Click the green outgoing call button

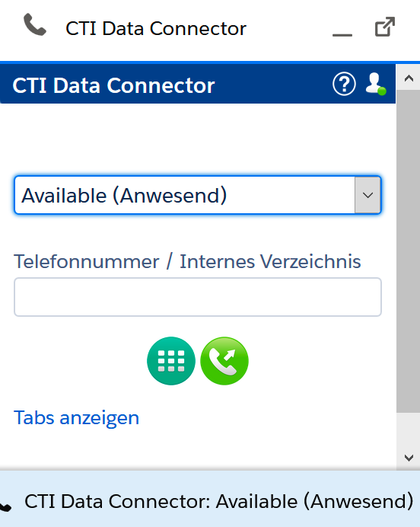224,361
